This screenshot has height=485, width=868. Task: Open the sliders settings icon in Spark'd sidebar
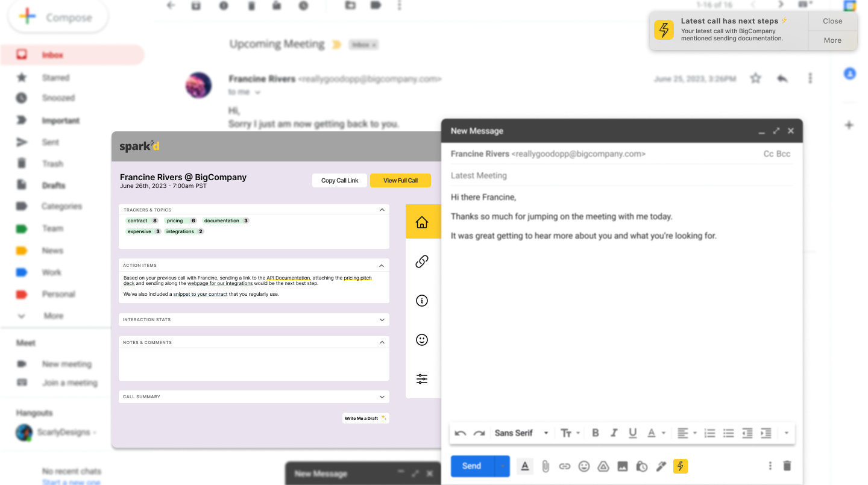(422, 379)
